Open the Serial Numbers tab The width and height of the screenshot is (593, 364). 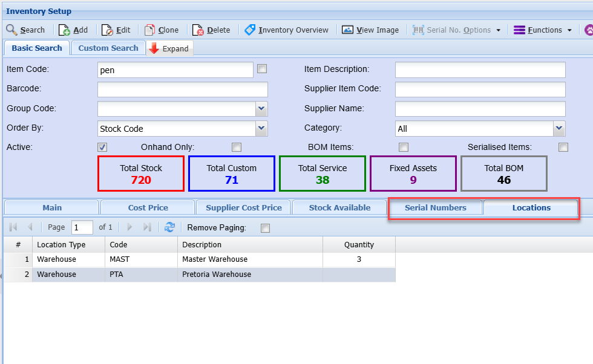click(x=435, y=207)
